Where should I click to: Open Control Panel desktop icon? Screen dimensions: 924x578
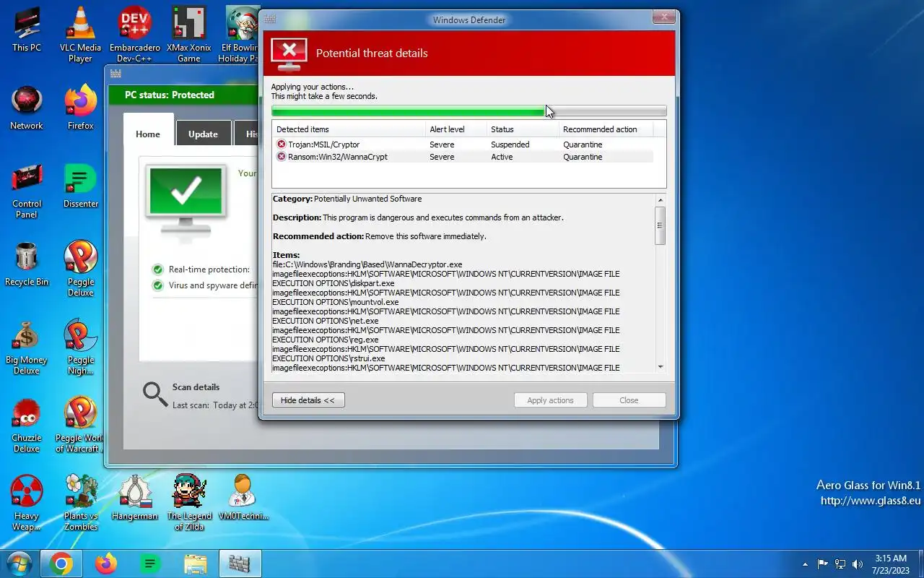pos(27,191)
